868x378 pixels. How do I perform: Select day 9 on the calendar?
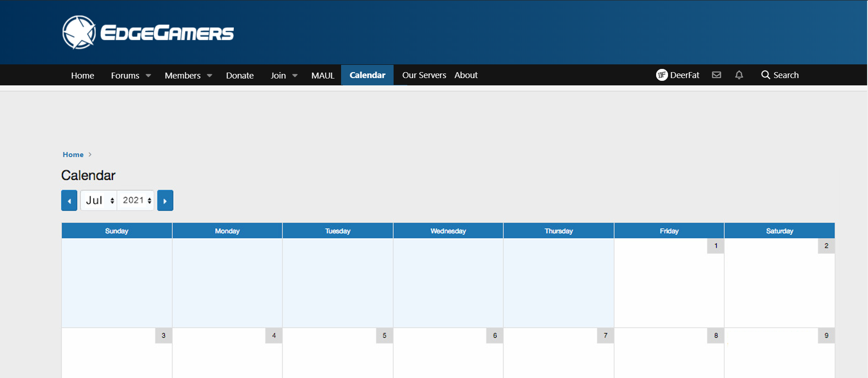(x=826, y=336)
